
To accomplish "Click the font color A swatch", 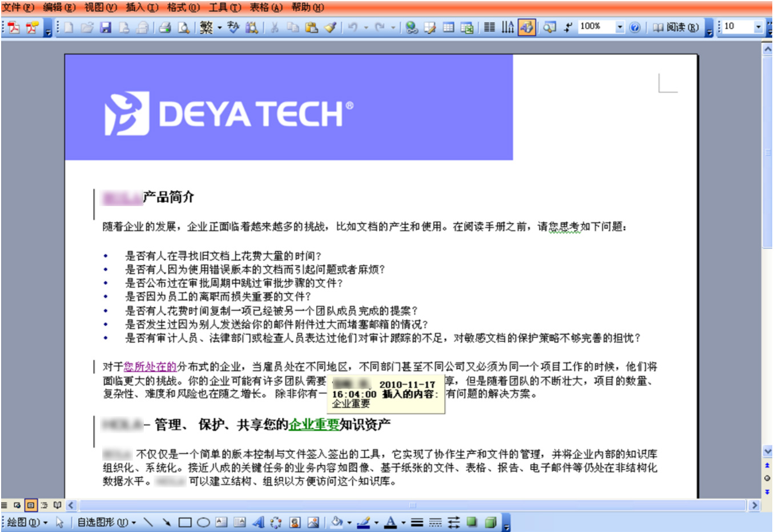I will pyautogui.click(x=390, y=522).
